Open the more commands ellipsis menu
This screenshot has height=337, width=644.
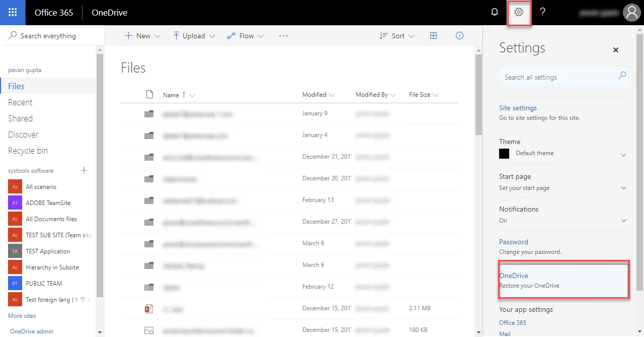(x=283, y=36)
